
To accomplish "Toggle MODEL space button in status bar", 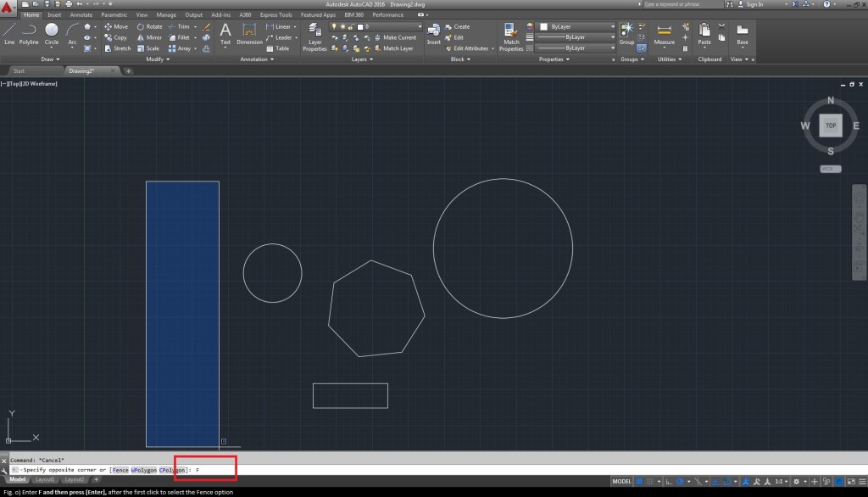I will [x=622, y=481].
